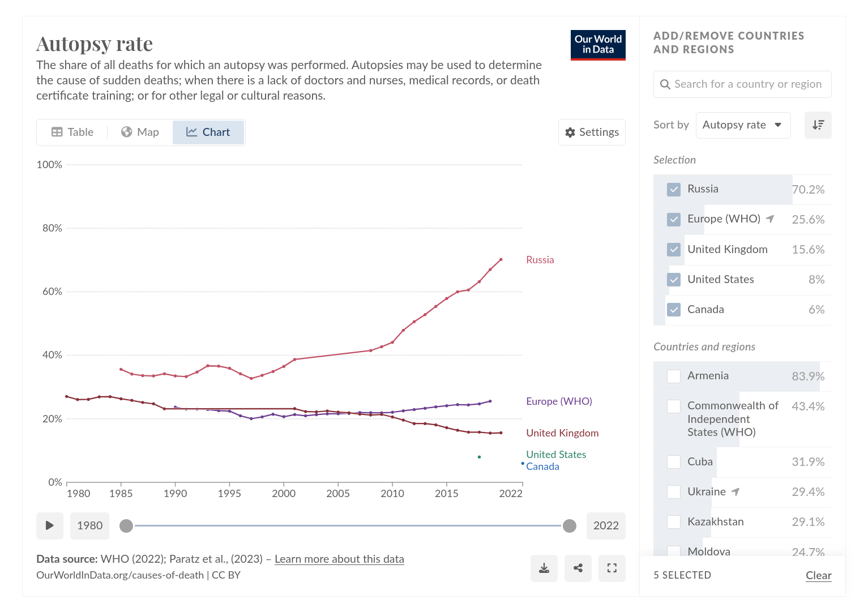The width and height of the screenshot is (868, 612).
Task: Deselect United Kingdom from selection
Action: 673,250
